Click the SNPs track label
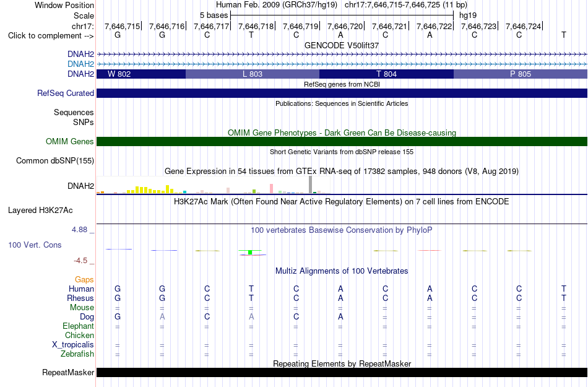The height and width of the screenshot is (387, 588). pyautogui.click(x=84, y=122)
